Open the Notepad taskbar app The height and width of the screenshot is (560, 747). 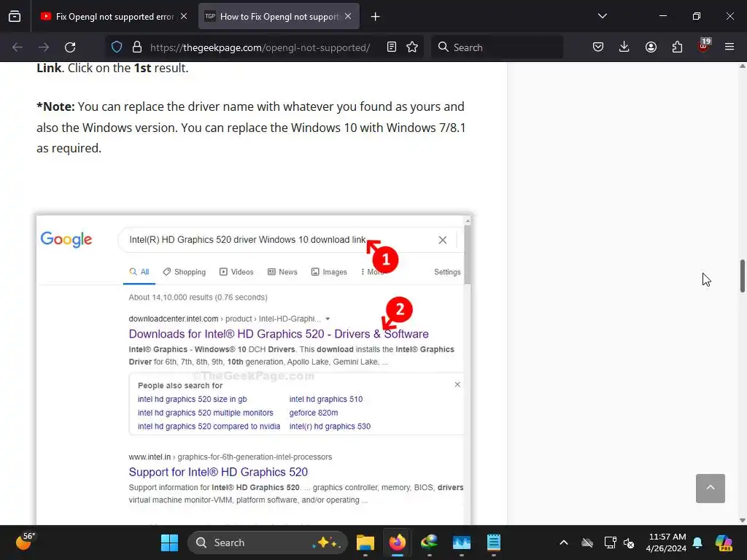494,542
